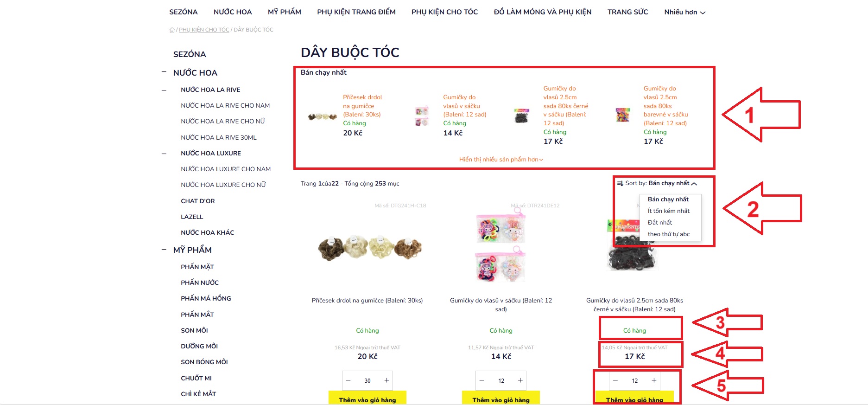The width and height of the screenshot is (868, 405).
Task: Open the colorful Gumičky bestseller small thumbnail
Action: click(x=623, y=115)
